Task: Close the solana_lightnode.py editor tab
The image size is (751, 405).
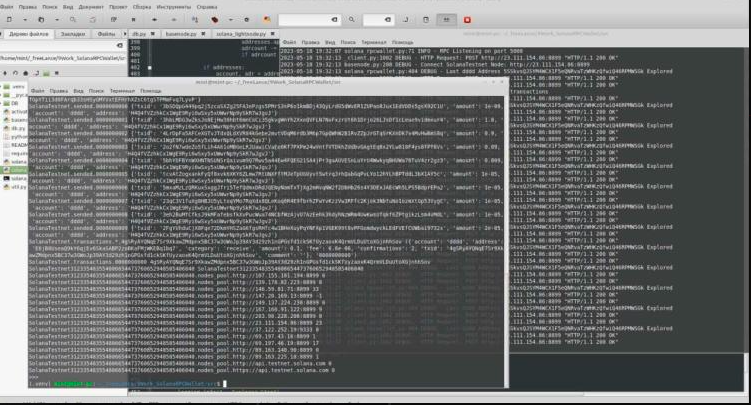Action: tap(273, 34)
